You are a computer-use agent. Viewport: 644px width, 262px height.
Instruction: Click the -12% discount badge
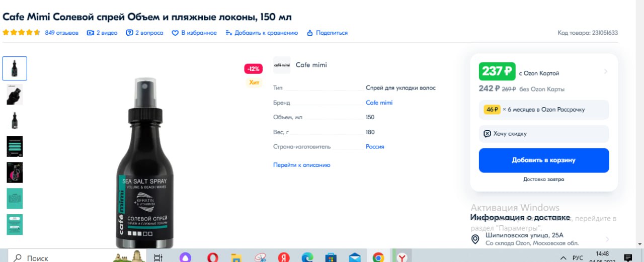point(253,68)
